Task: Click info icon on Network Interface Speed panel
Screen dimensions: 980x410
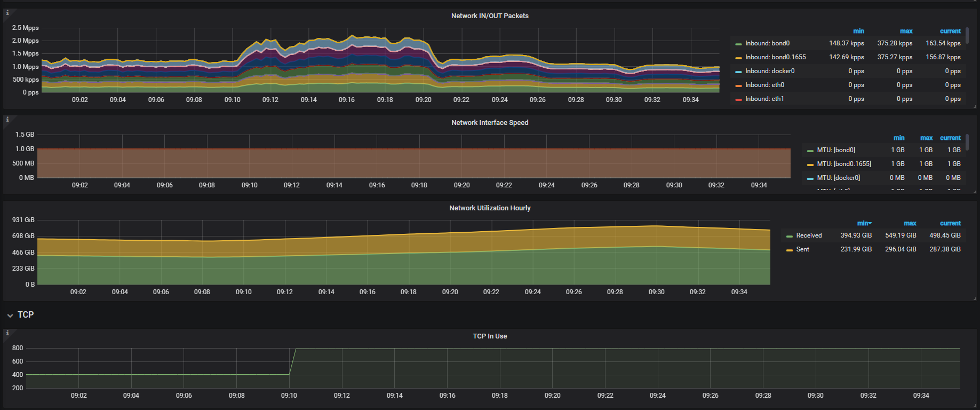Action: pos(7,120)
